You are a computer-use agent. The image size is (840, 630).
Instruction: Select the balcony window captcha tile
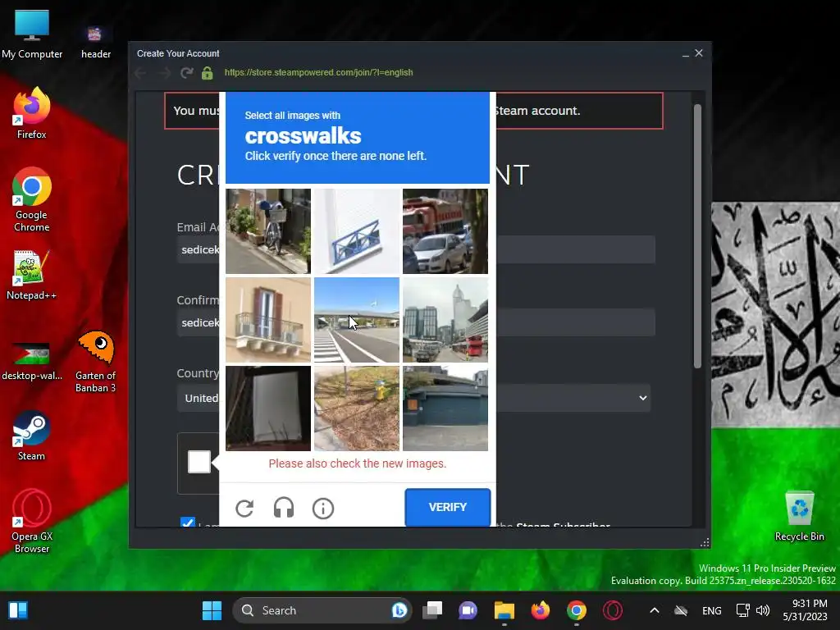point(268,320)
